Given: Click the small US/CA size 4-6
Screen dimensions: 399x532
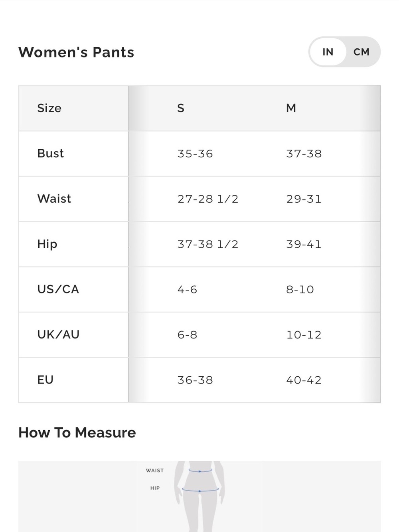Looking at the screenshot, I should pyautogui.click(x=187, y=289).
